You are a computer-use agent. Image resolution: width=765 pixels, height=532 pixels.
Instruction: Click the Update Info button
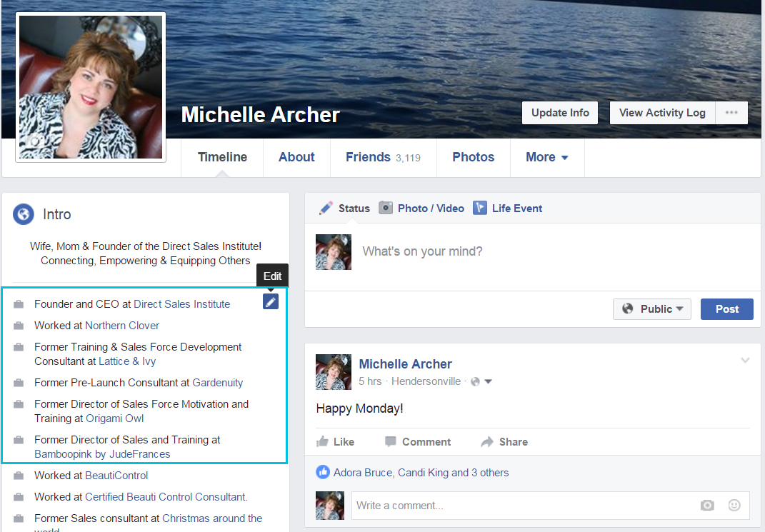click(x=560, y=113)
